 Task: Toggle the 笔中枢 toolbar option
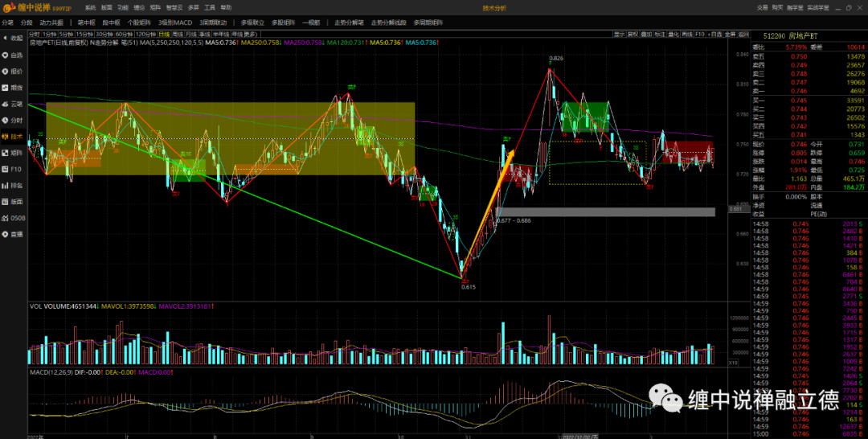pos(86,23)
